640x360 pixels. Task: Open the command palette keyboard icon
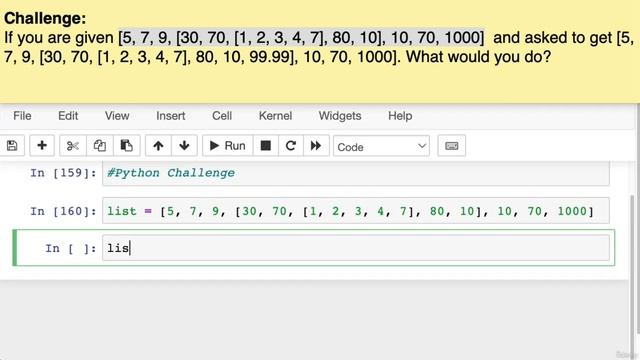[451, 146]
